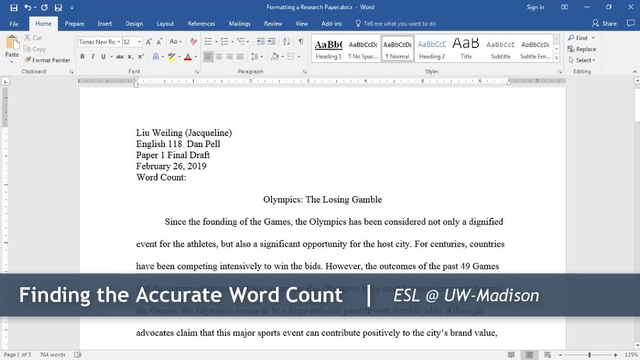Click Tell me what you want to do box
Image resolution: width=640 pixels, height=360 pixels.
pos(396,24)
